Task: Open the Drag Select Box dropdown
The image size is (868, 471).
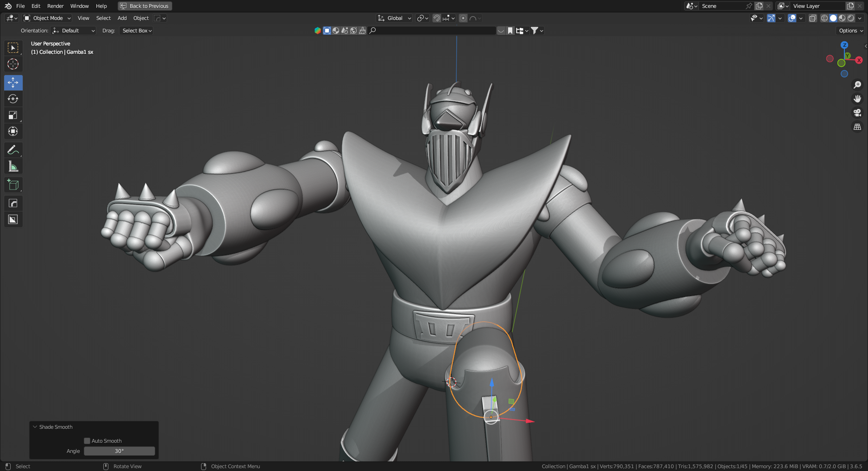Action: (137, 31)
